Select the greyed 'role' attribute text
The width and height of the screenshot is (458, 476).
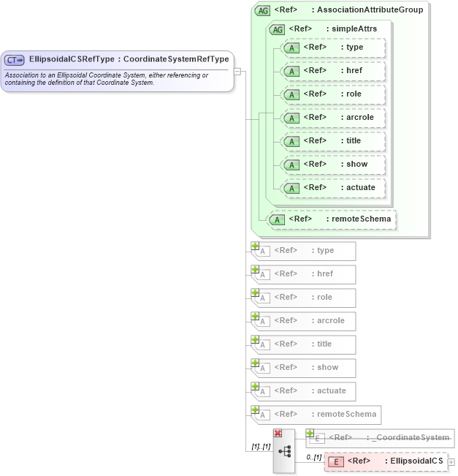pos(324,297)
